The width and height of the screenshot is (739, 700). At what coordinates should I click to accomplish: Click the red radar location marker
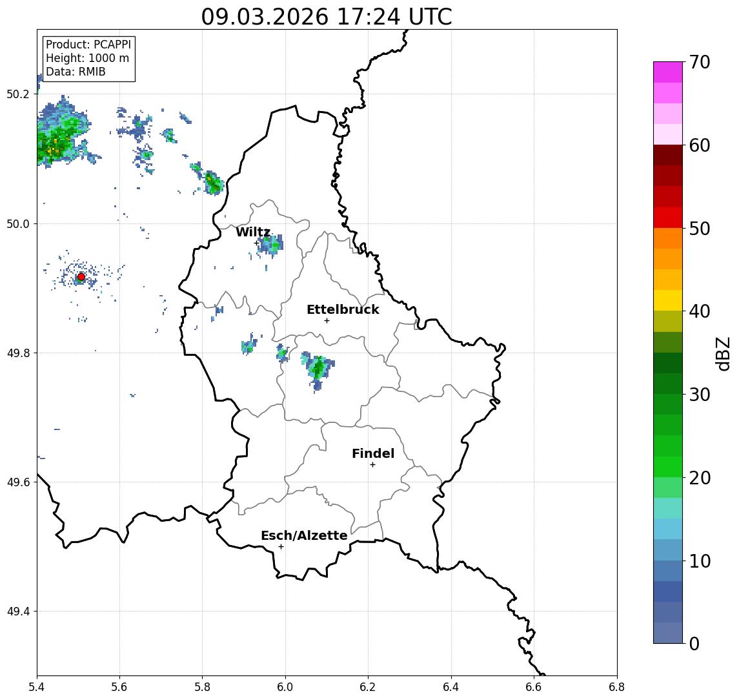[81, 277]
